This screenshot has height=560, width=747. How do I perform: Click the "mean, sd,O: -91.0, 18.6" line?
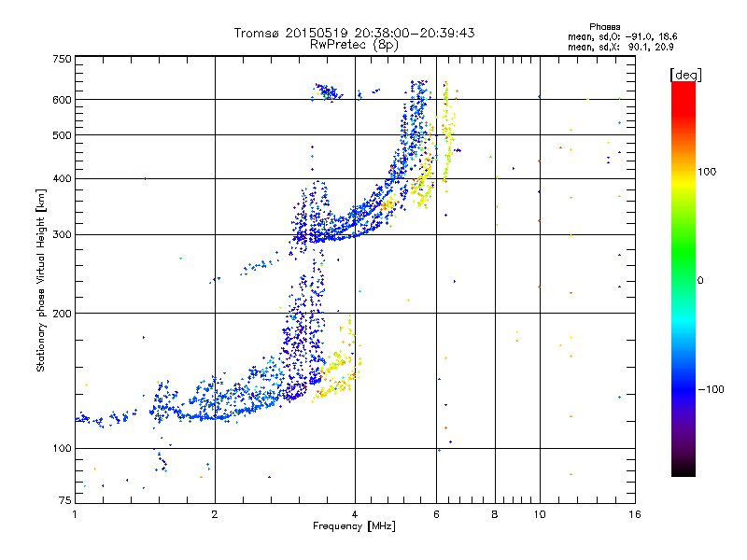pos(622,36)
